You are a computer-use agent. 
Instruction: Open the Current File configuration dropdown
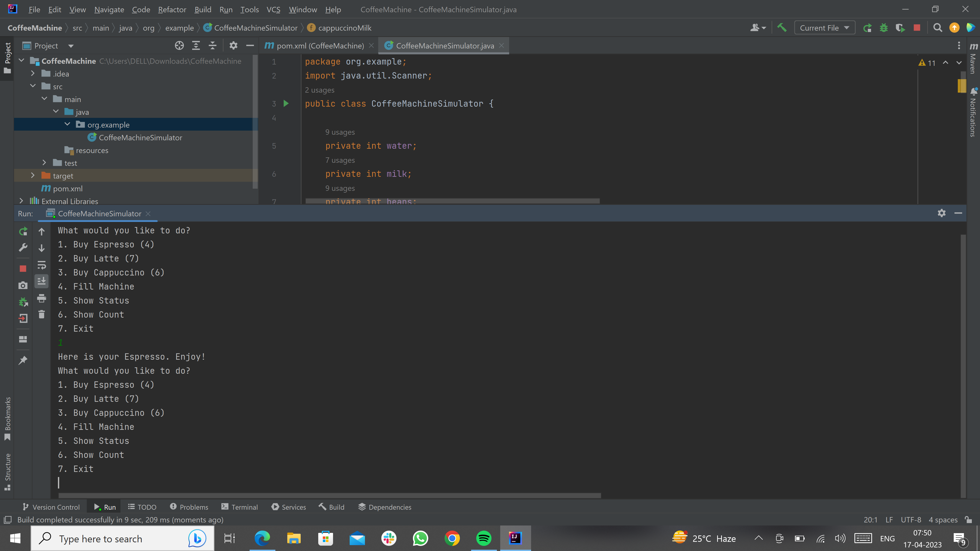click(x=824, y=27)
